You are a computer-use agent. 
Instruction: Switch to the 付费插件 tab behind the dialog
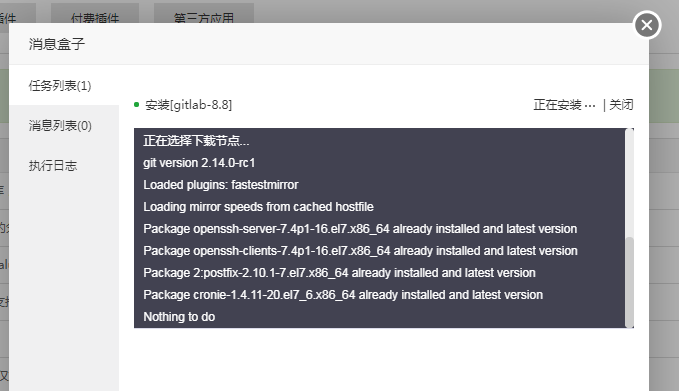(x=95, y=16)
